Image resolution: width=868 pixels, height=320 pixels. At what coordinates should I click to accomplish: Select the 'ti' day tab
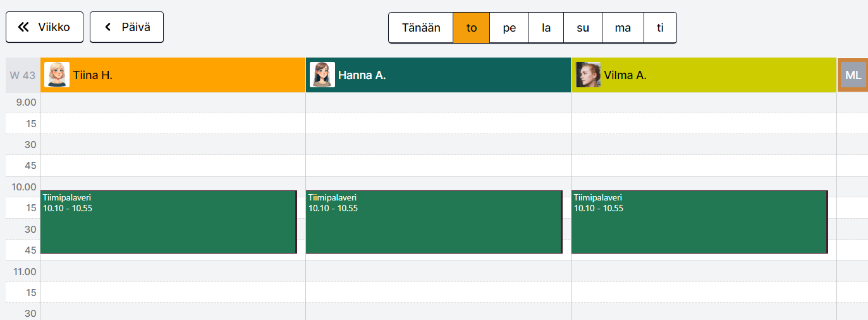tap(660, 28)
